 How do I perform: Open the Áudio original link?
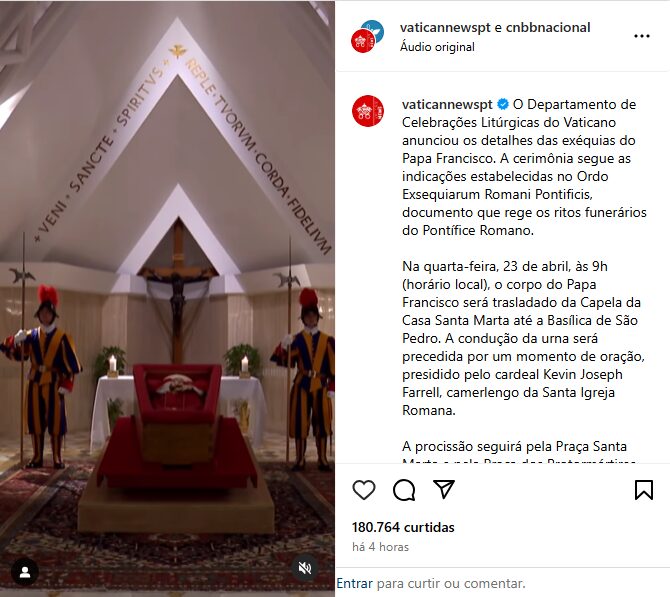click(437, 47)
